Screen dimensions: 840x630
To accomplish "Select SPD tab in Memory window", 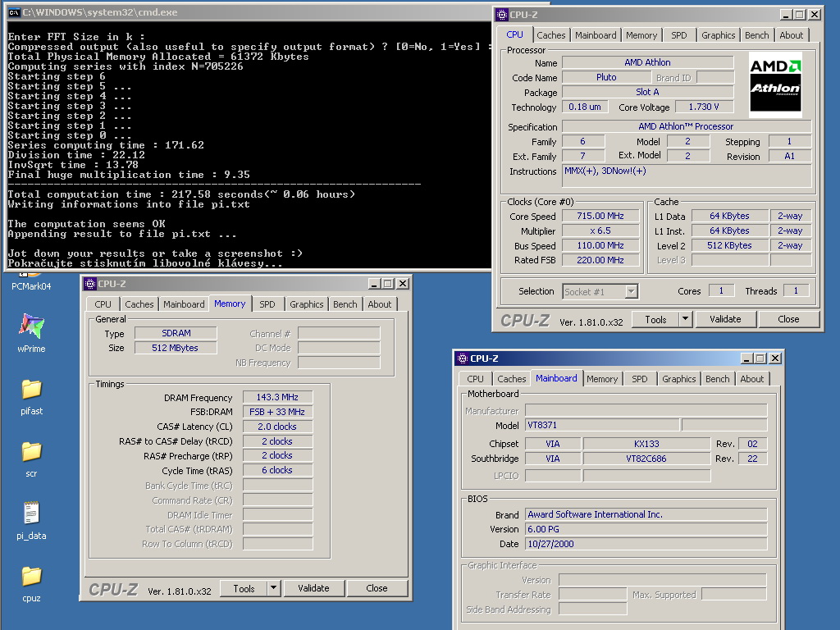I will (x=267, y=304).
